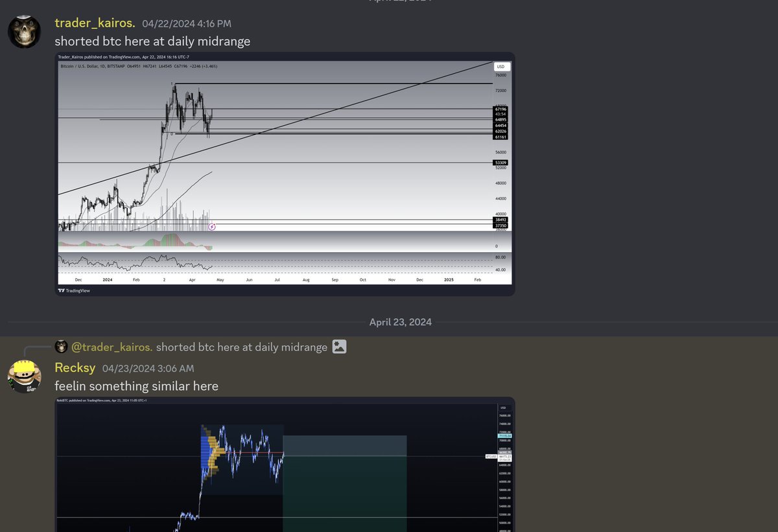Click 'Bitcoin / U.S. Dollar' chart title
Image resolution: width=778 pixels, height=532 pixels.
78,66
